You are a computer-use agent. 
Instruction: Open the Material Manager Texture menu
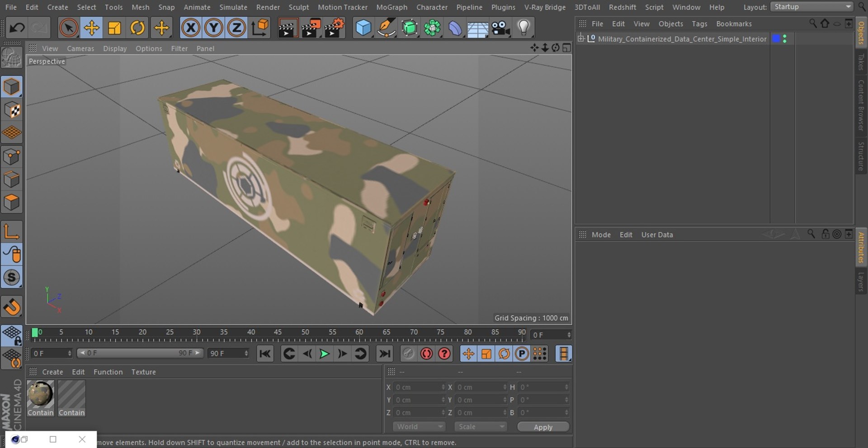click(x=143, y=372)
